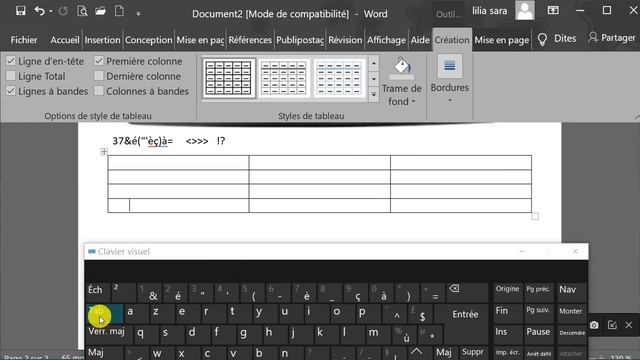Toggle Lignes à bandes checkbox
The height and width of the screenshot is (360, 640).
11,91
